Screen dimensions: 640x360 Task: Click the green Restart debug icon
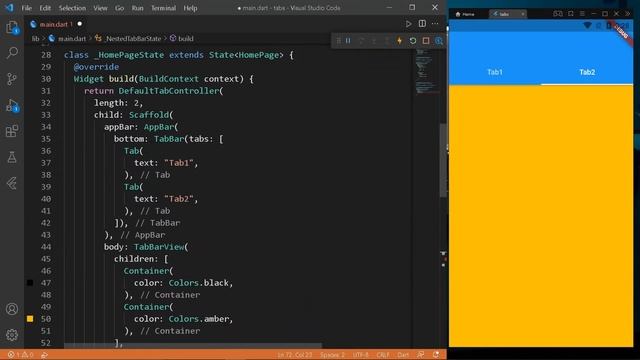(413, 41)
